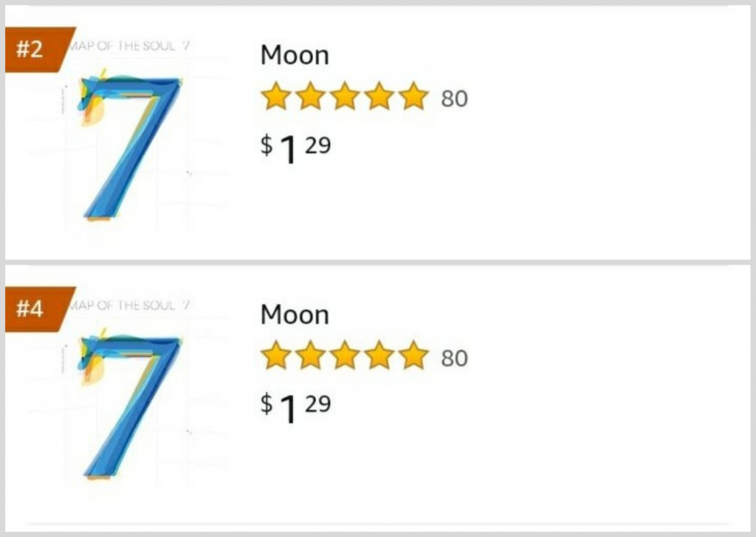Click fifth rating star in #4 listing
This screenshot has height=537, width=756.
414,356
